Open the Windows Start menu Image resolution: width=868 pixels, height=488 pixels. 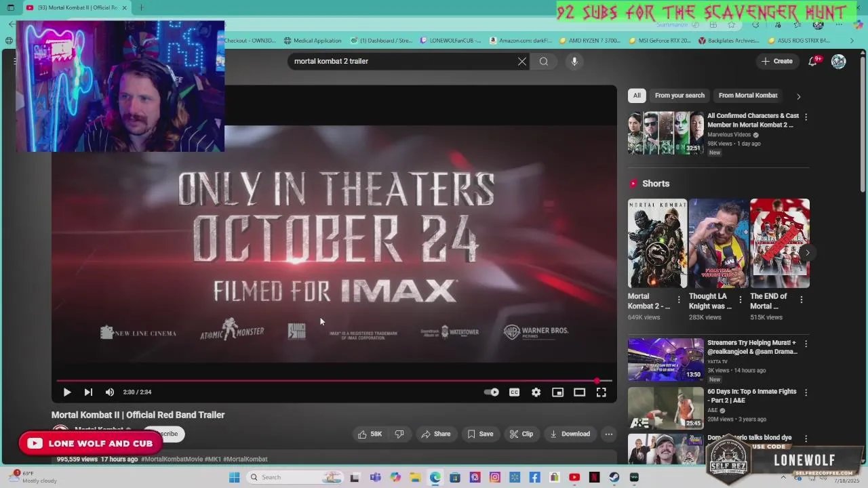tap(235, 477)
